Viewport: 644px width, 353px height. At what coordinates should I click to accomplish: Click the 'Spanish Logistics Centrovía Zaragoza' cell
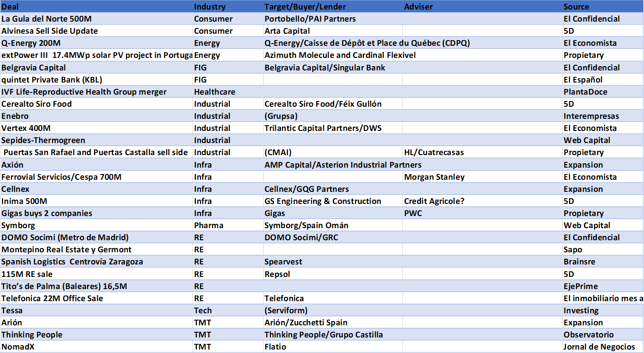click(x=96, y=261)
